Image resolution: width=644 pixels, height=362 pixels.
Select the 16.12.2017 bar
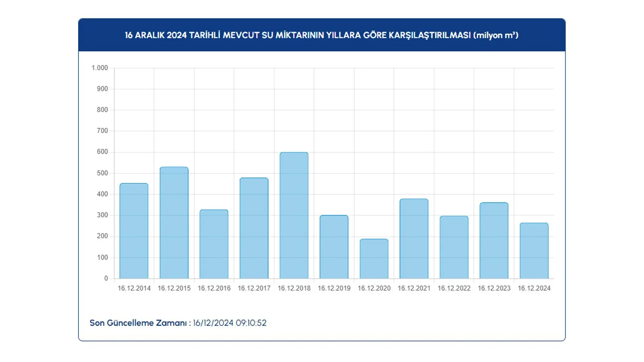[x=254, y=228]
